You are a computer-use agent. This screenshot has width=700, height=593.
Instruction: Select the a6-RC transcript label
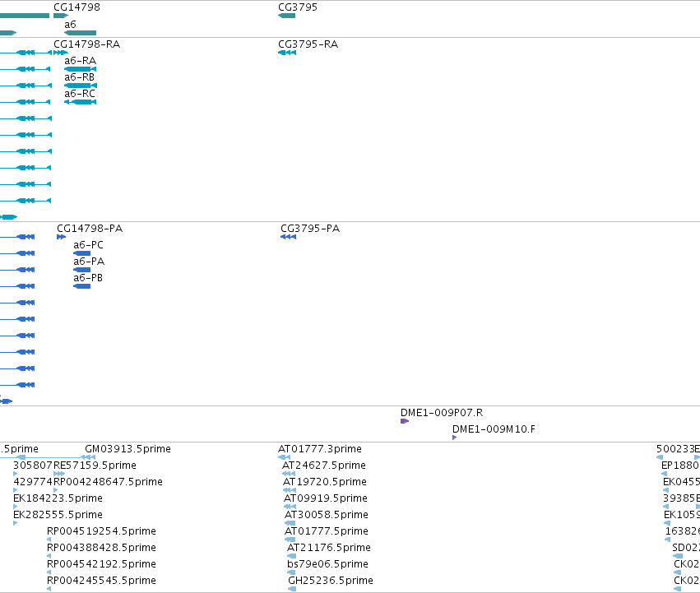click(80, 94)
